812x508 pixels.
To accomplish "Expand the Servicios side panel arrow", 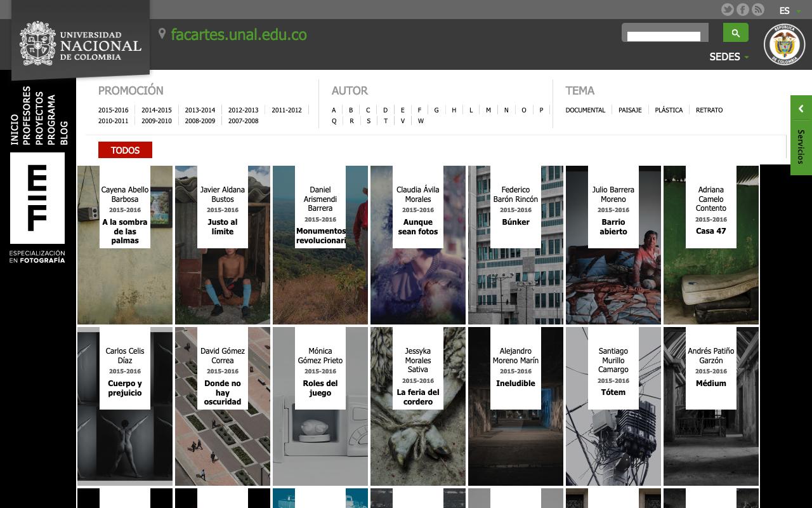I will pos(801,109).
